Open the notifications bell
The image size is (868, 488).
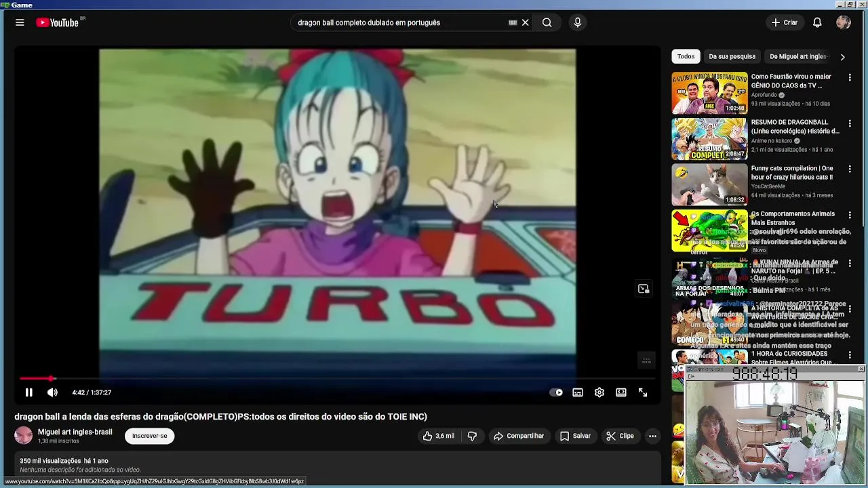point(817,22)
